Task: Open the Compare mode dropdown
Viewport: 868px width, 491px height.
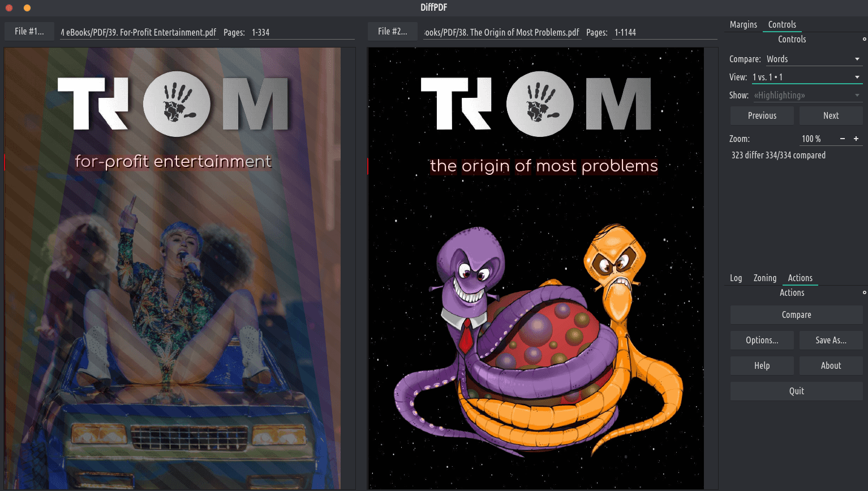Action: pos(813,59)
